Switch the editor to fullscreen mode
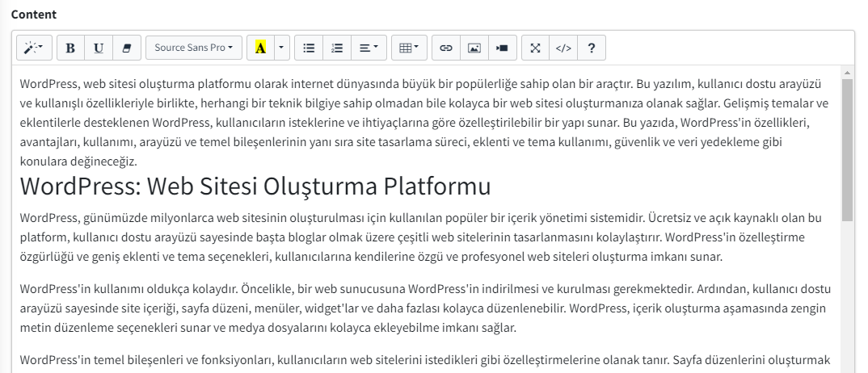 click(x=535, y=48)
